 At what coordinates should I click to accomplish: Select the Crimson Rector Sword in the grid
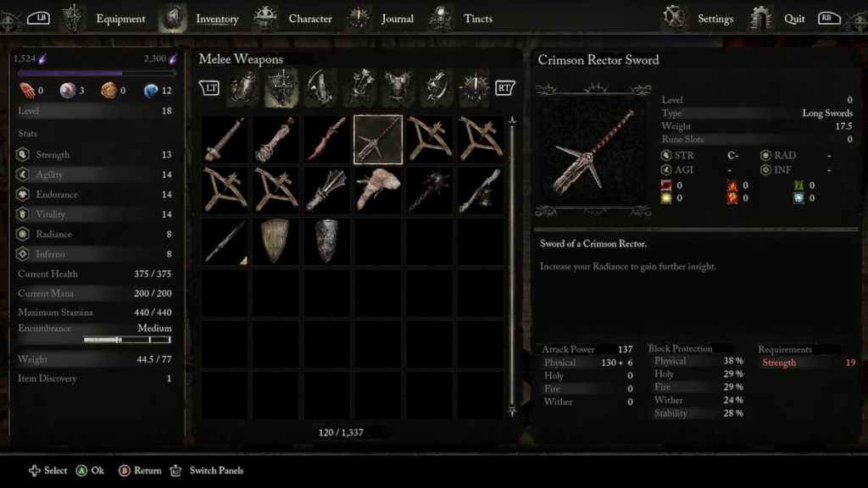click(378, 140)
